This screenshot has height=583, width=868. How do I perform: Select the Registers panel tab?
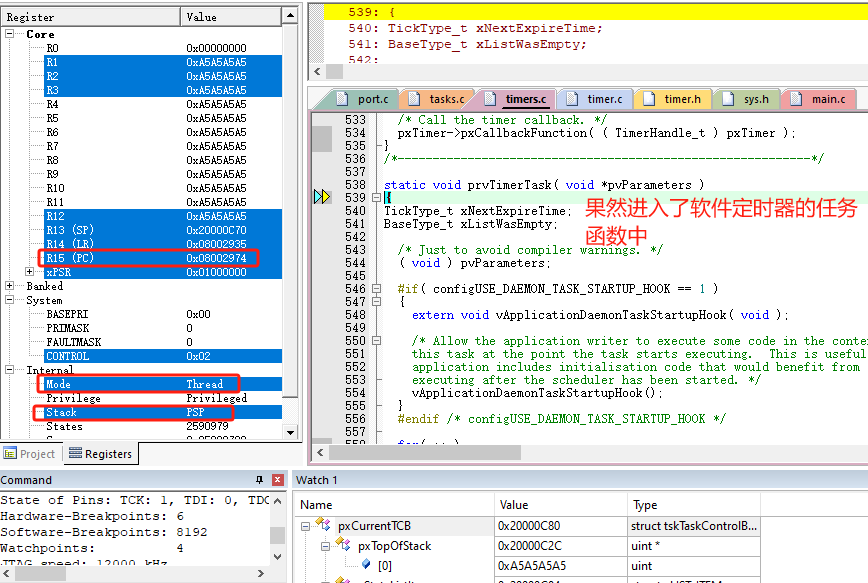point(100,454)
